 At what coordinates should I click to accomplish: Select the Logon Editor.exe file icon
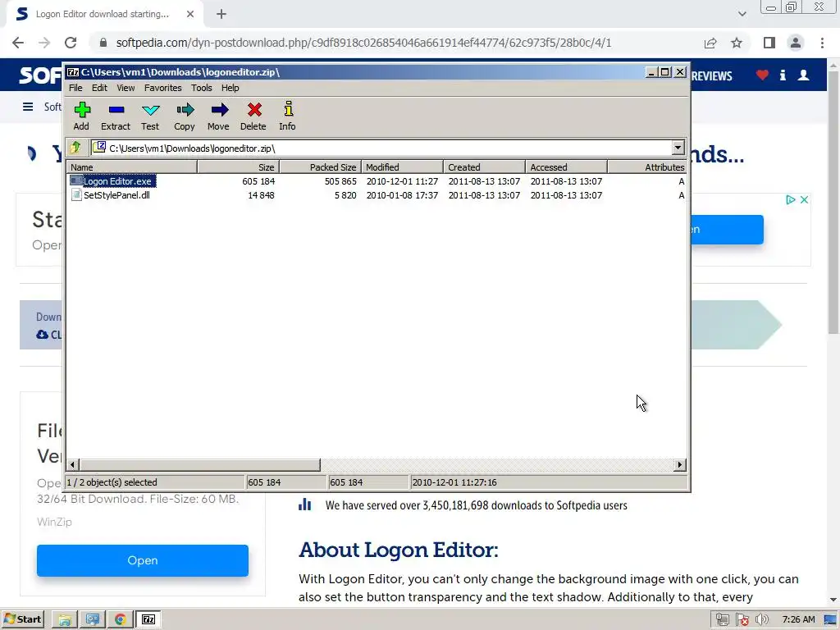coord(76,181)
